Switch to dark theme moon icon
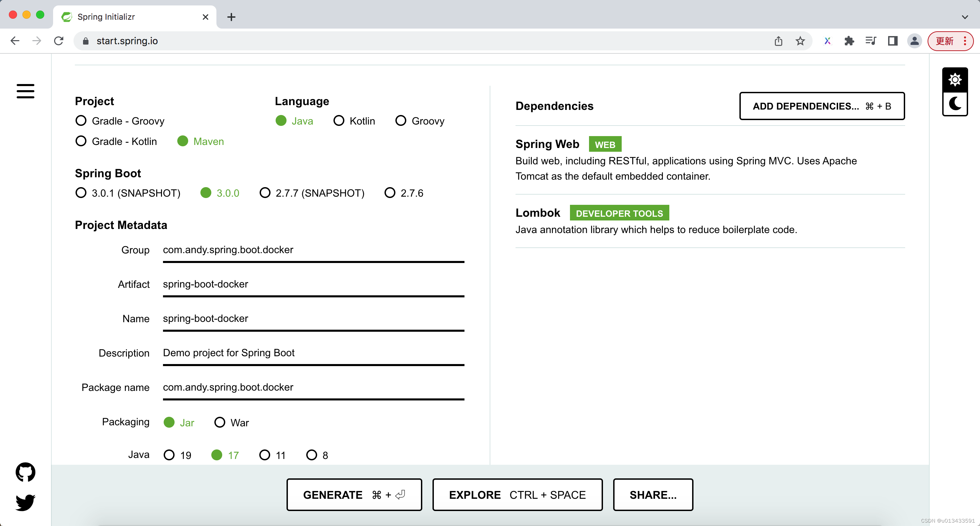 coord(955,103)
